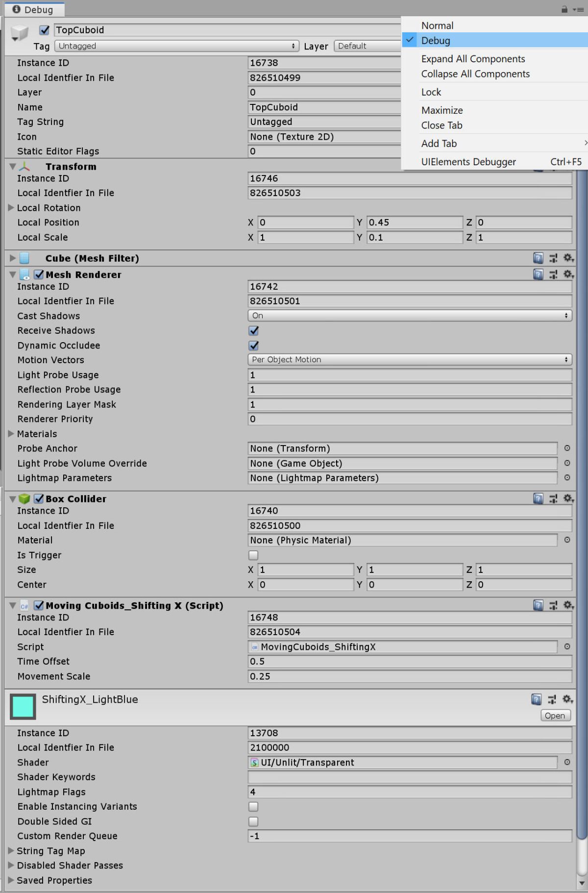Open object picker for Light Probe Volume Override
This screenshot has height=893, width=588.
(567, 463)
